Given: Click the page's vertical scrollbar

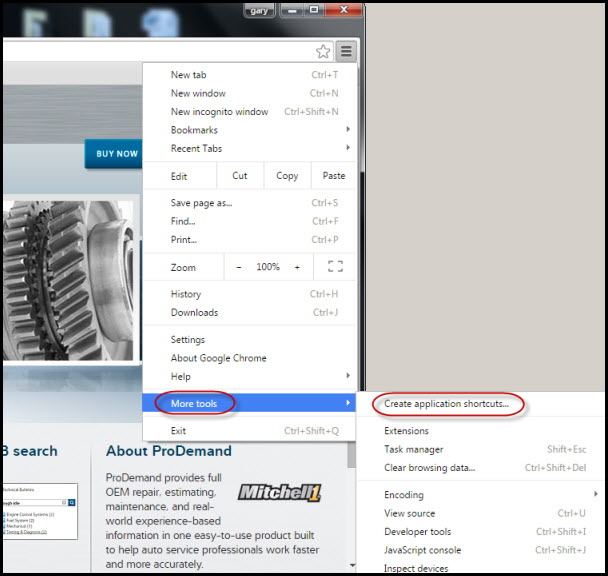Looking at the screenshot, I should pos(351,500).
